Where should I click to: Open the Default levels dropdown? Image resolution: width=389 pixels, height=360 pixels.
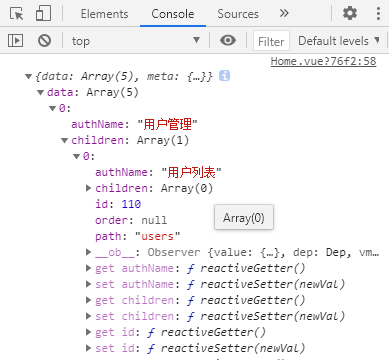click(339, 41)
